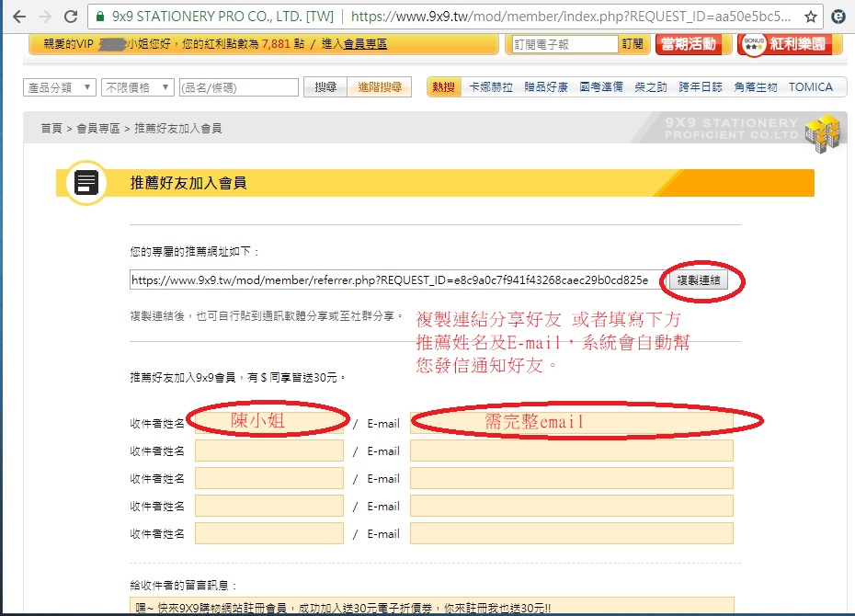Open the 柴之助 hot search link
The height and width of the screenshot is (616, 855).
tap(651, 87)
